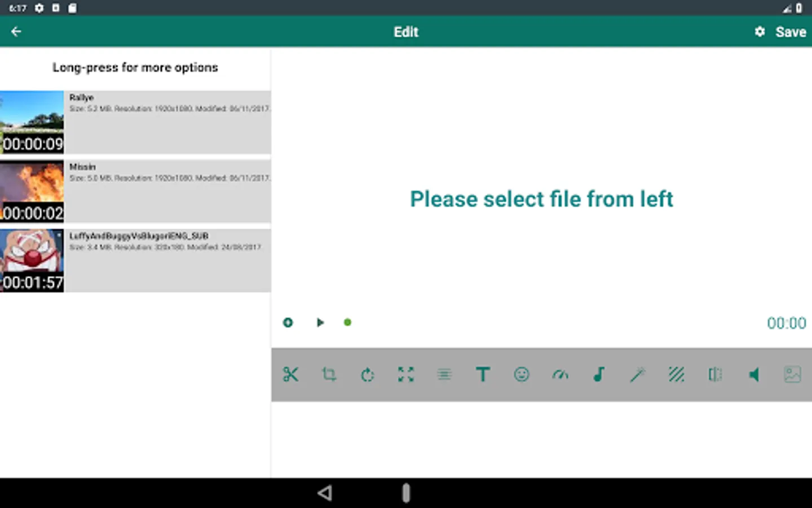Viewport: 812px width, 508px height.
Task: Open the magic wand effects tool
Action: 637,374
